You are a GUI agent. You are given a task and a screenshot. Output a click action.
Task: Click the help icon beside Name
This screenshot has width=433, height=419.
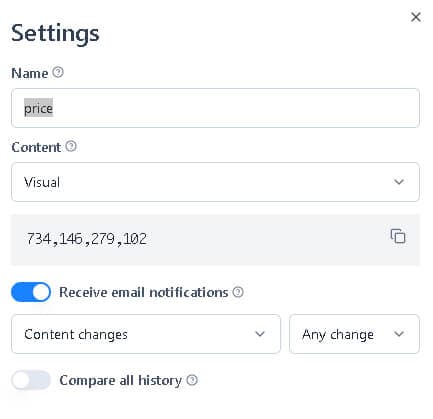coord(58,72)
